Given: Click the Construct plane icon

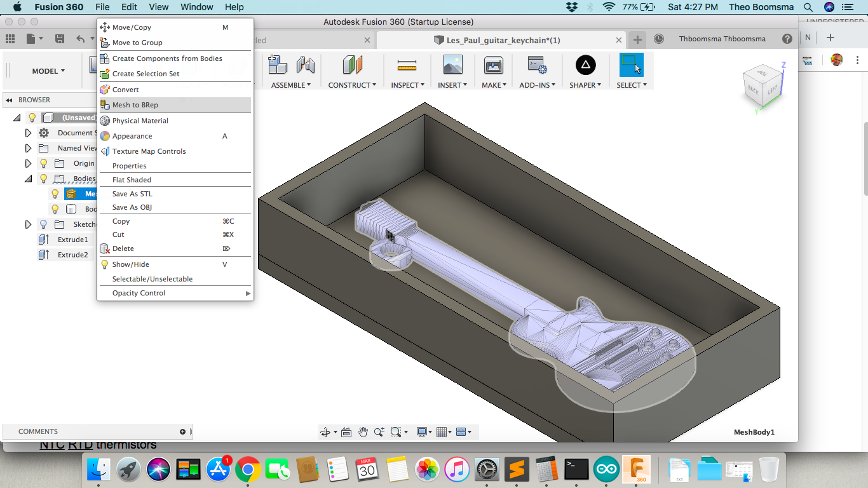Looking at the screenshot, I should point(352,65).
